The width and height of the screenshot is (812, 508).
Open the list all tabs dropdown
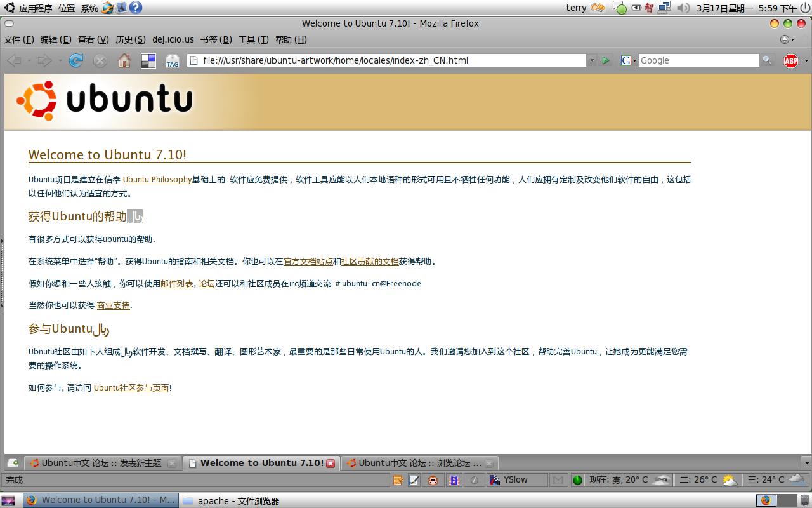[806, 463]
